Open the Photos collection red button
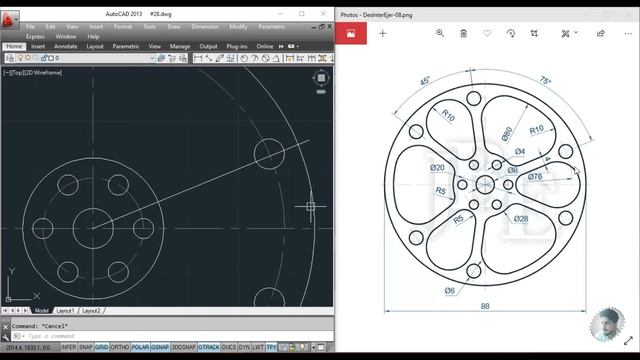Screen dimensions: 640x360 click(351, 33)
